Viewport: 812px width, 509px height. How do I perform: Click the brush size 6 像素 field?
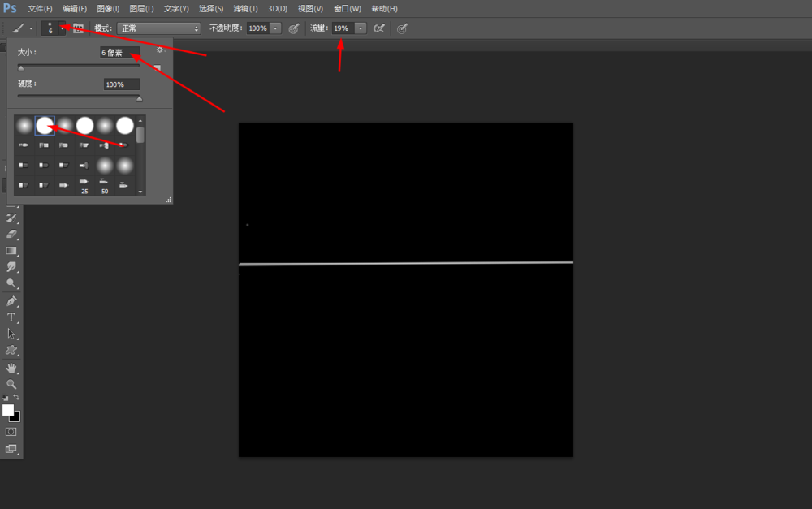tap(119, 52)
